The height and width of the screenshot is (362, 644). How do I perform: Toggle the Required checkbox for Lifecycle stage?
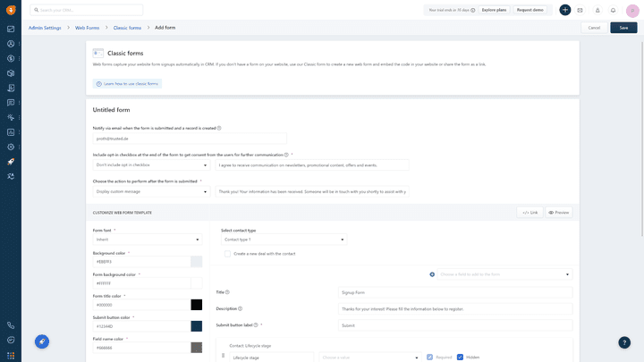(x=429, y=358)
